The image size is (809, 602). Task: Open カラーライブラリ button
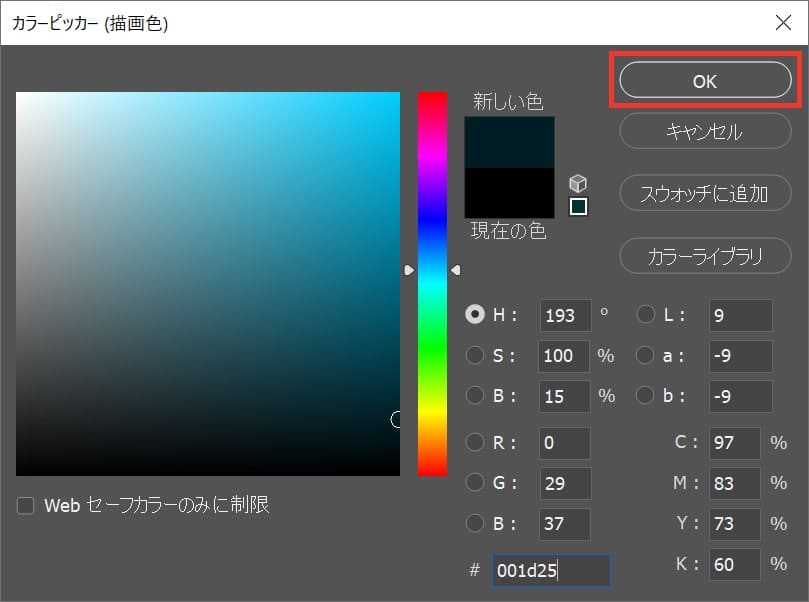(x=705, y=256)
